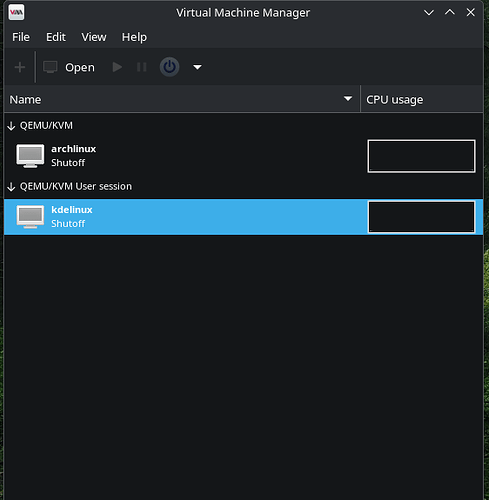Select the kdelinux virtual machine name

[x=72, y=210]
